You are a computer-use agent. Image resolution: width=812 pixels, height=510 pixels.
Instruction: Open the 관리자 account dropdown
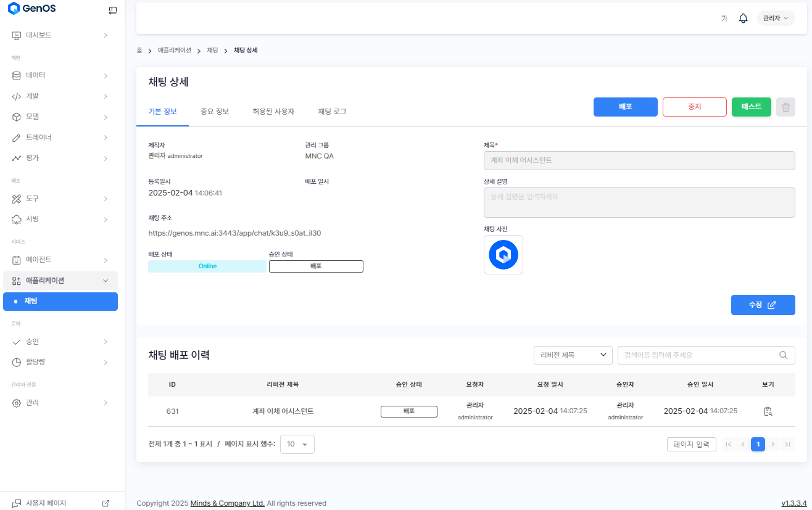click(x=775, y=19)
